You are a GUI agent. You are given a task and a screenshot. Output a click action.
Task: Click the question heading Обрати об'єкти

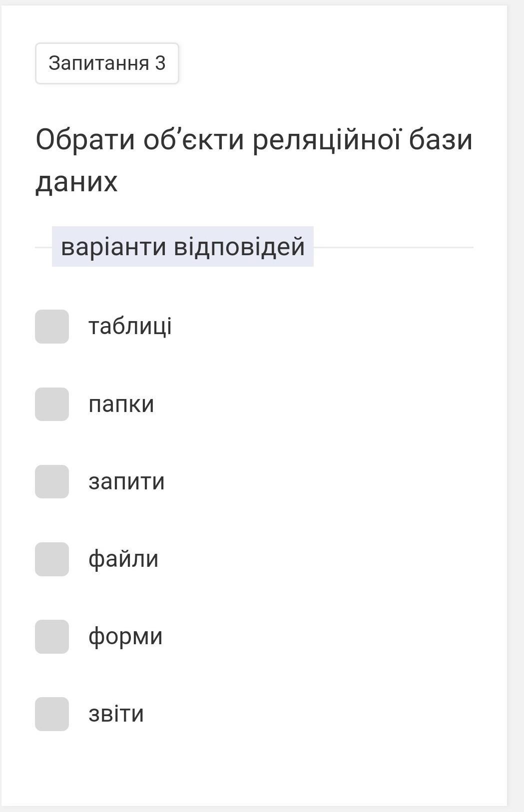click(x=140, y=140)
